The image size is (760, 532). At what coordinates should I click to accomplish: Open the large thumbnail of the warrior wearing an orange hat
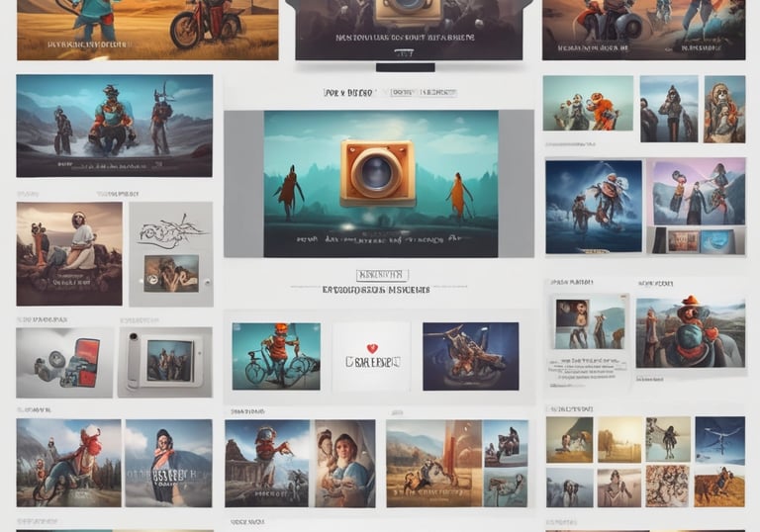pyautogui.click(x=691, y=333)
